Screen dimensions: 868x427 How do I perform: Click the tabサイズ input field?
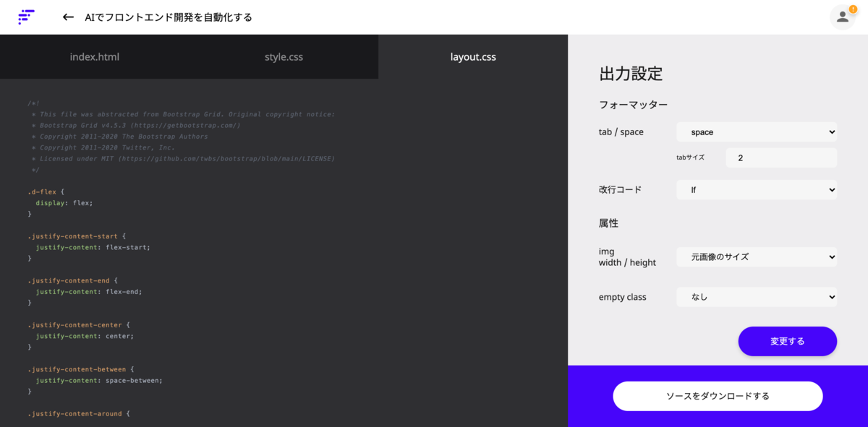(781, 158)
